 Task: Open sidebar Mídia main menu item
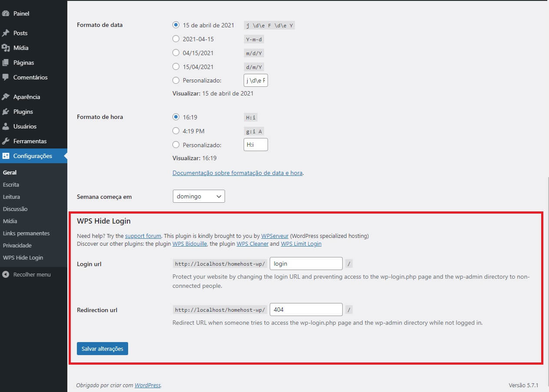click(33, 48)
